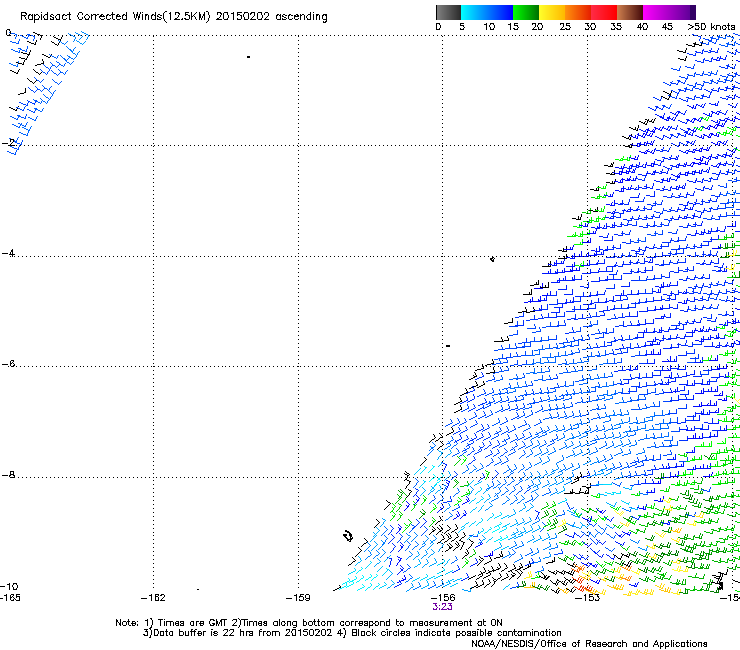
Task: Click the purple '3:23' time label
Action: pyautogui.click(x=442, y=607)
